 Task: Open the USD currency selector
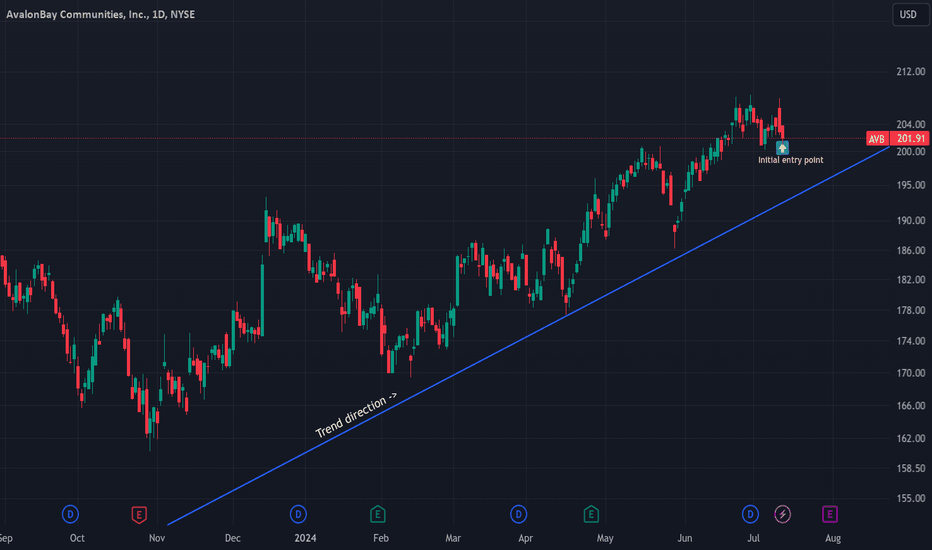pyautogui.click(x=910, y=14)
